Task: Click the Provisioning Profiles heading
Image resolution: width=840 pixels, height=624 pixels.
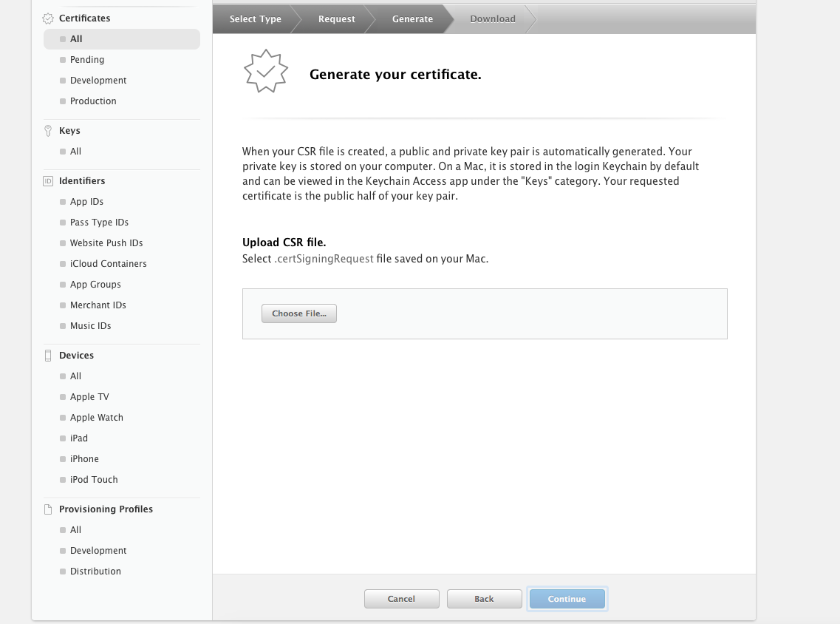Action: click(x=106, y=509)
